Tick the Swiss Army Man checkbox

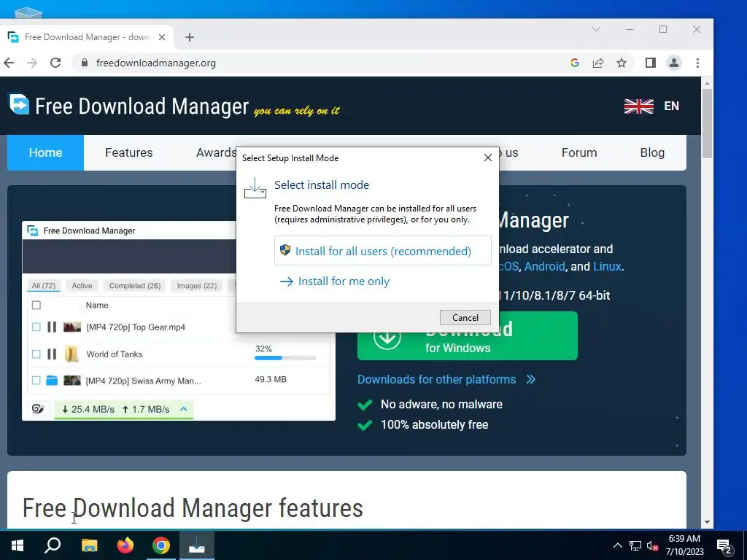tap(36, 381)
